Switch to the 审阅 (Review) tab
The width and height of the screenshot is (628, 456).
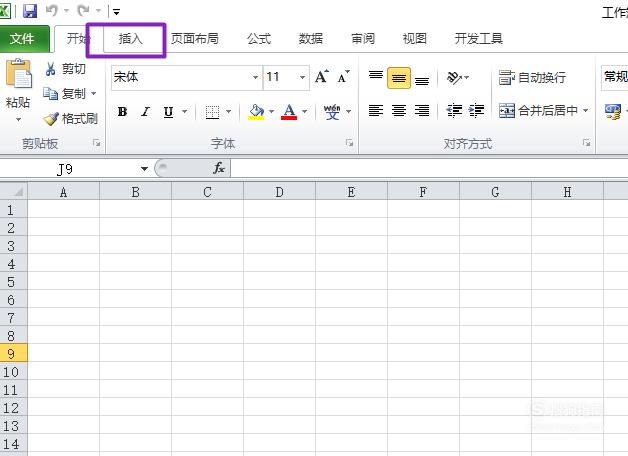(x=362, y=39)
